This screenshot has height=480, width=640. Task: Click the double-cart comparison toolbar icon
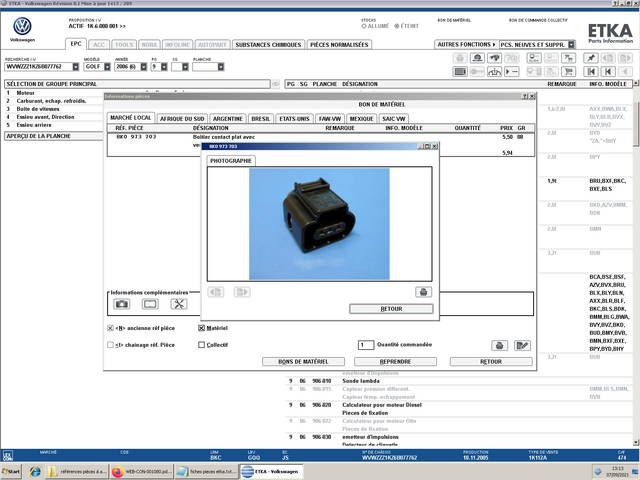tap(568, 58)
